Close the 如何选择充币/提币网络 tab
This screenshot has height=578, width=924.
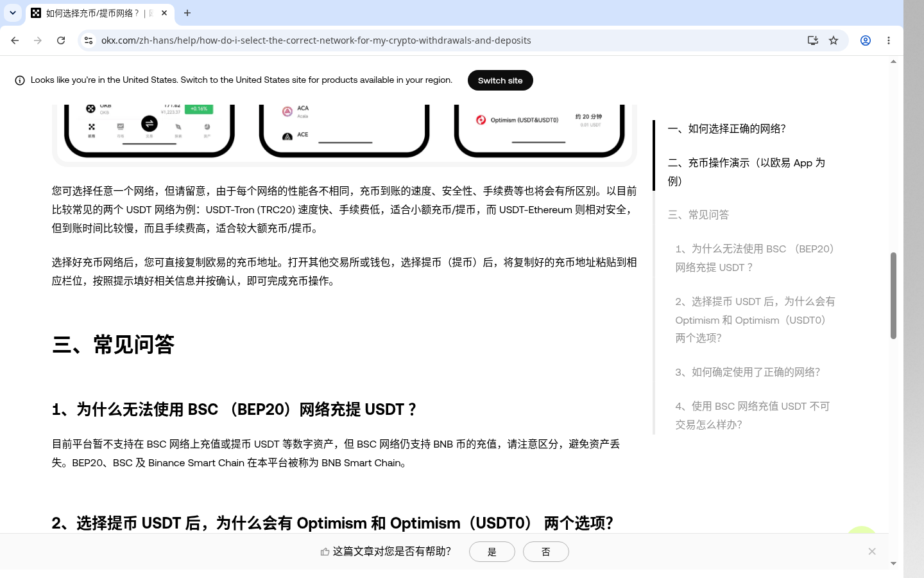pos(164,13)
